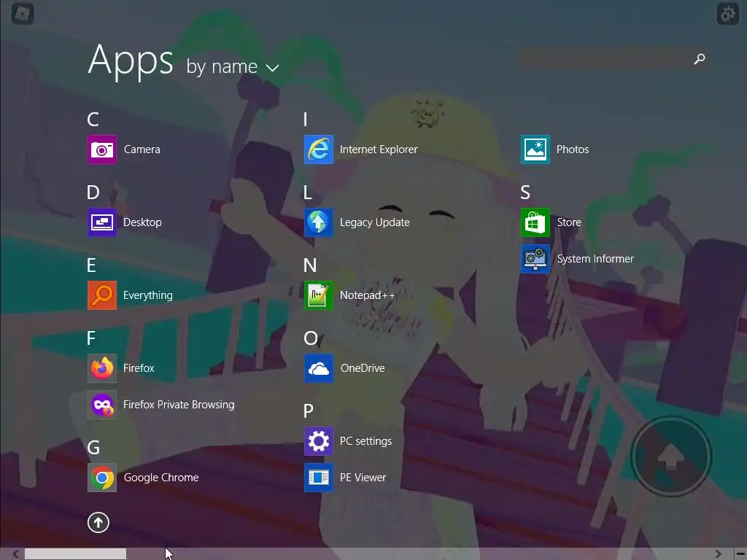747x560 pixels.
Task: Click the 'System Informer' label
Action: [x=595, y=259]
